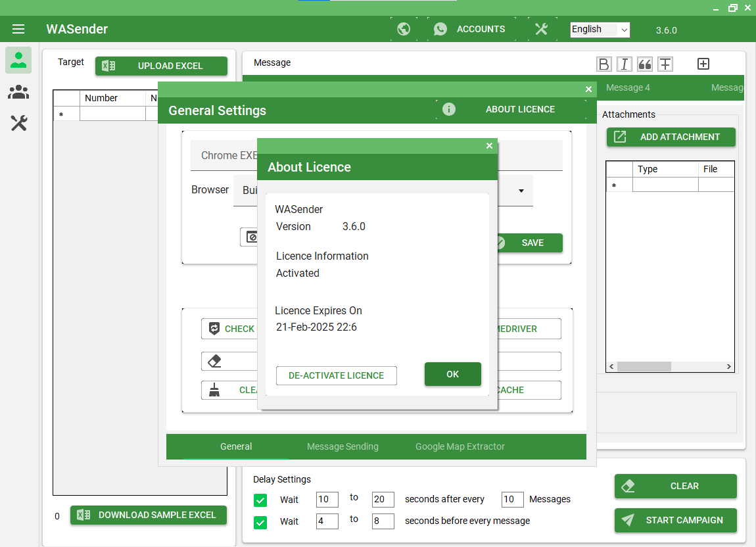Apply strikethrough formatting icon
The width and height of the screenshot is (756, 547).
coord(665,64)
